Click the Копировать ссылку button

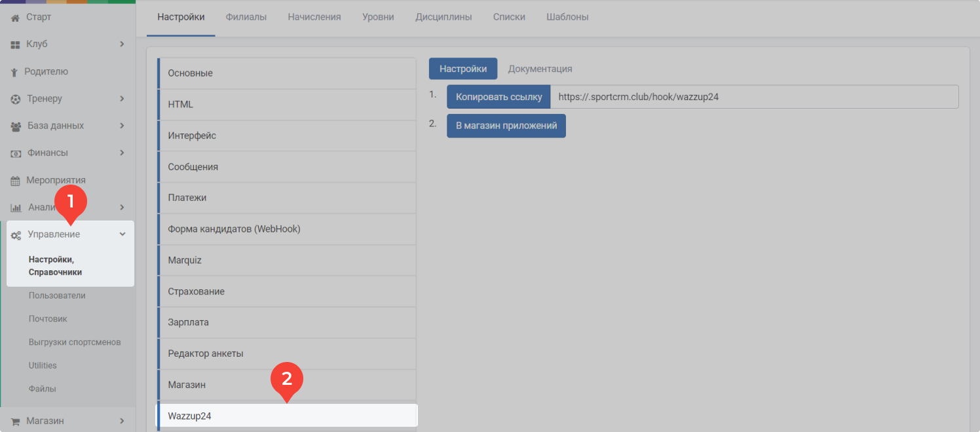tap(499, 97)
